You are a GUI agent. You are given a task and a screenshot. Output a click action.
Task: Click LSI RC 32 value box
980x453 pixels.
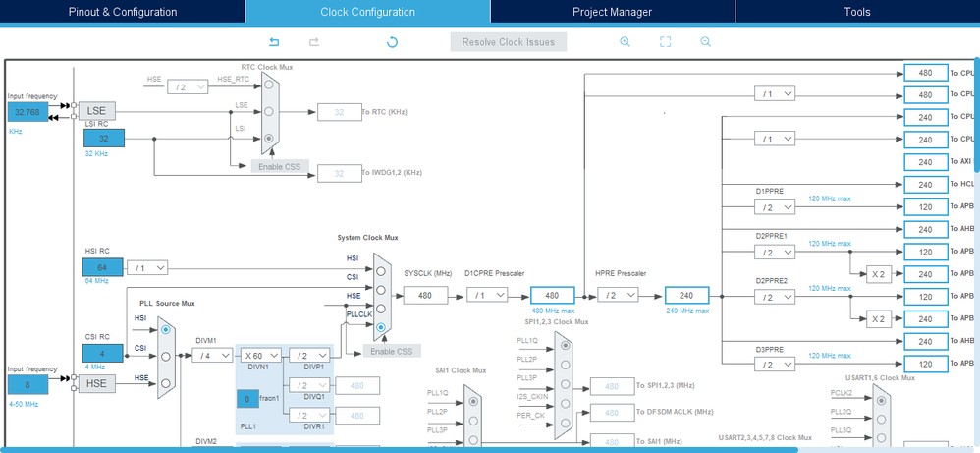[x=104, y=139]
